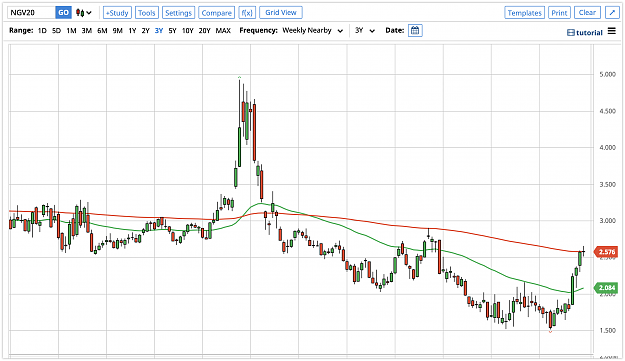Click the Compare button
Viewport: 625px width, 361px height.
216,13
